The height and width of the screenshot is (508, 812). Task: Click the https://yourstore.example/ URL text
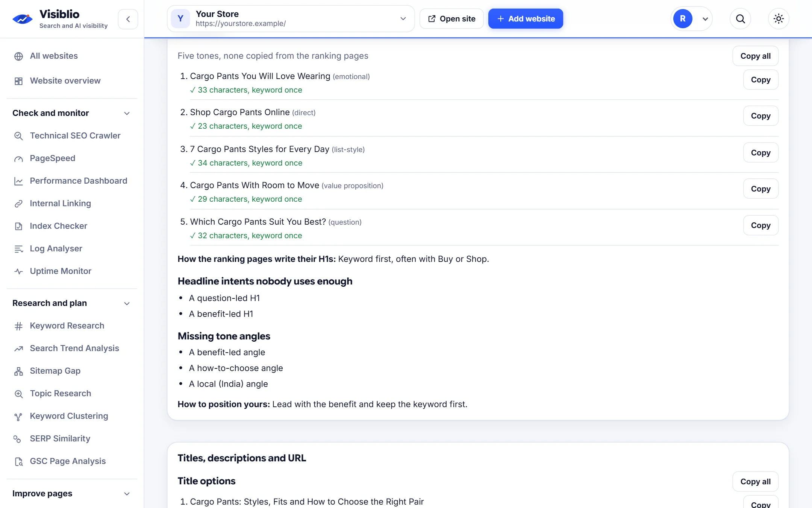click(241, 23)
